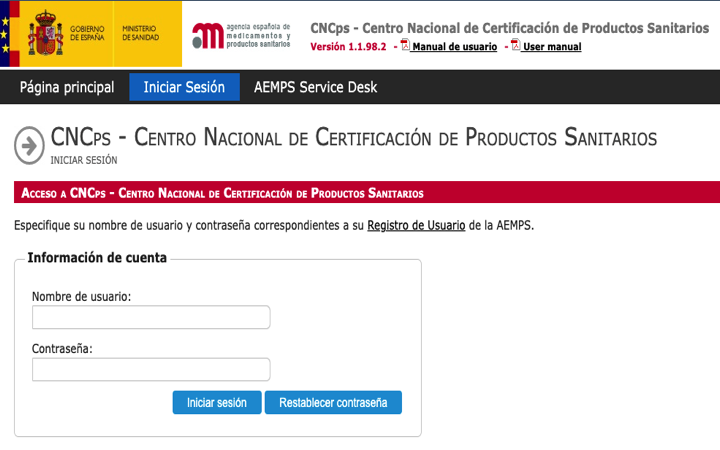Screen dimensions: 720x450
Task: Click the Versión 1.1.98.2 text
Action: 348,47
